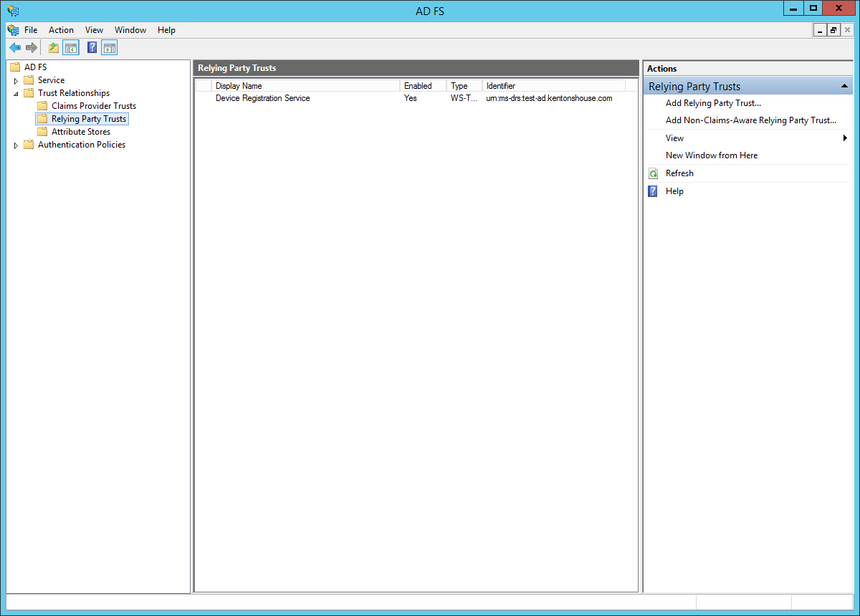Maximize the AD FS main window
This screenshot has width=860, height=616.
click(x=813, y=8)
